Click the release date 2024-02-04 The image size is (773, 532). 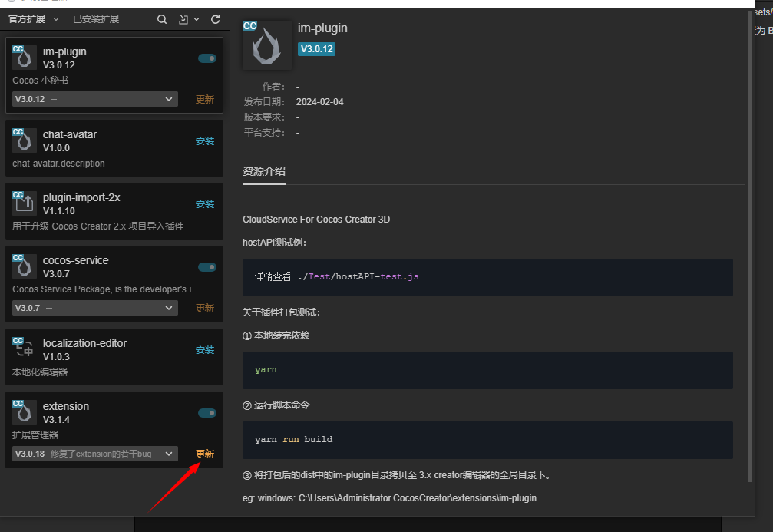(319, 102)
